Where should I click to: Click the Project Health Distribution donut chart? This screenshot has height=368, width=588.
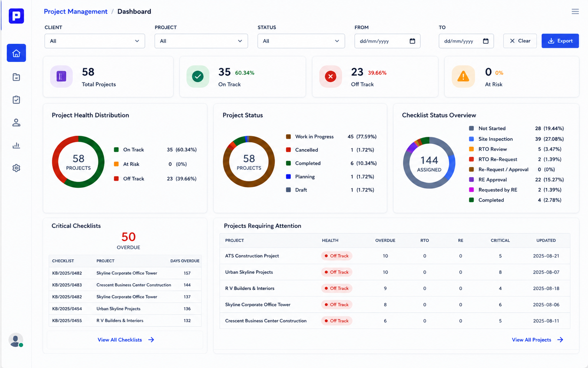click(78, 162)
